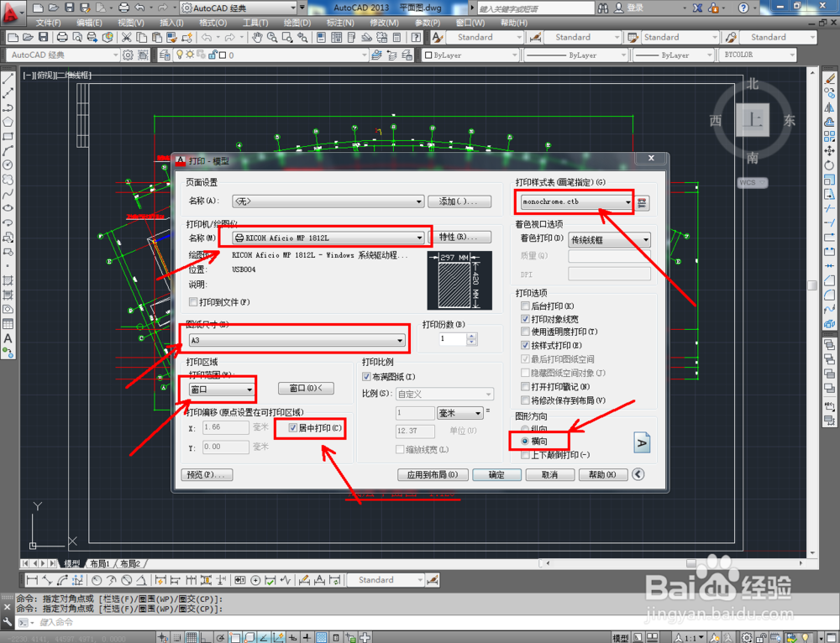The height and width of the screenshot is (643, 840).
Task: Open the 毫米 units dropdown
Action: coord(460,413)
